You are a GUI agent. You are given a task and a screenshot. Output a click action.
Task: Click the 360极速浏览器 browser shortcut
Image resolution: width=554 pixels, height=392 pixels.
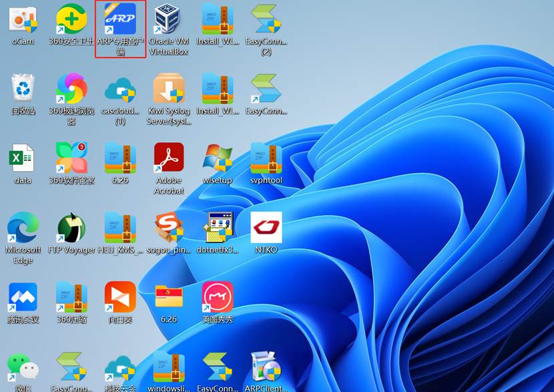pos(71,89)
